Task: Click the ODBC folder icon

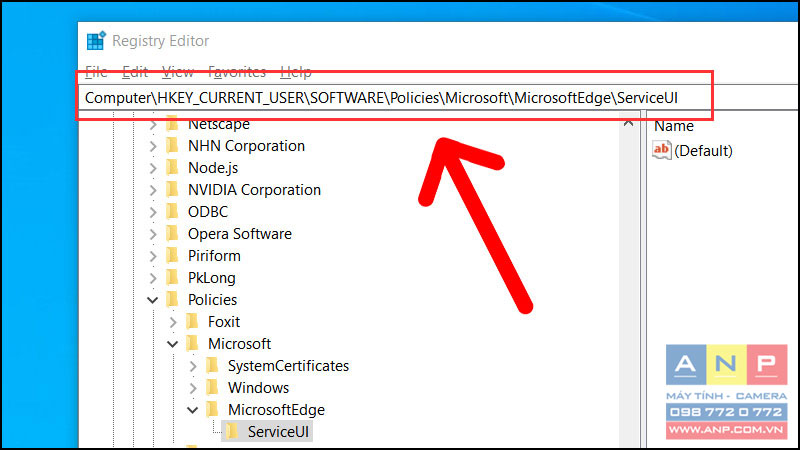Action: [x=173, y=211]
